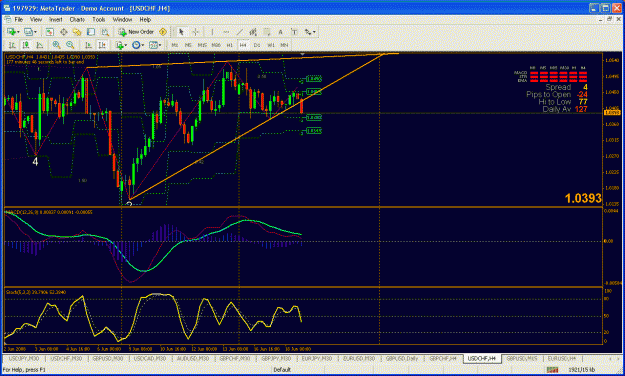The image size is (625, 376).
Task: Click the connection status bars icon
Action: pyautogui.click(x=552, y=370)
